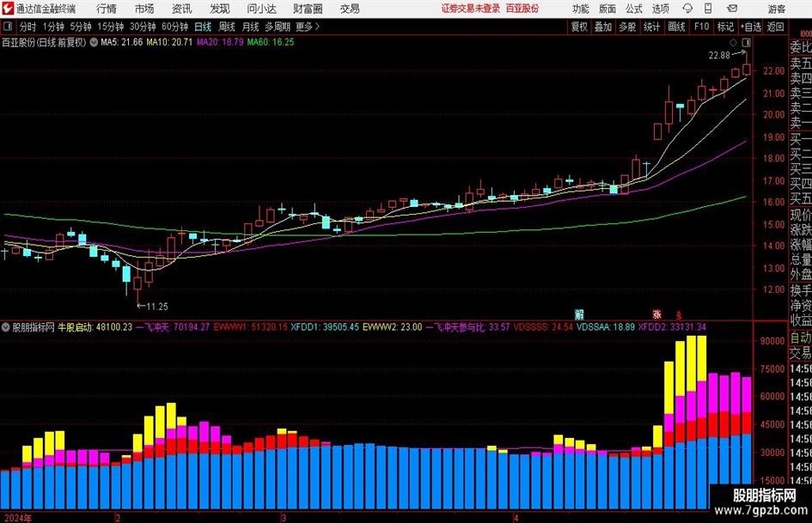Click the 涨 marker icon on chart

coord(656,313)
